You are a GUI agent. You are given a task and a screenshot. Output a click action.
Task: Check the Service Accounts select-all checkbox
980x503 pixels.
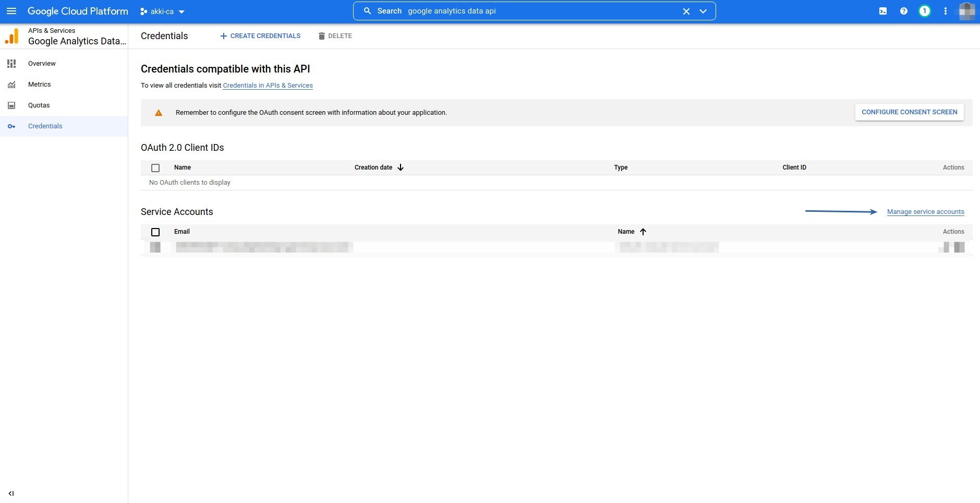155,232
